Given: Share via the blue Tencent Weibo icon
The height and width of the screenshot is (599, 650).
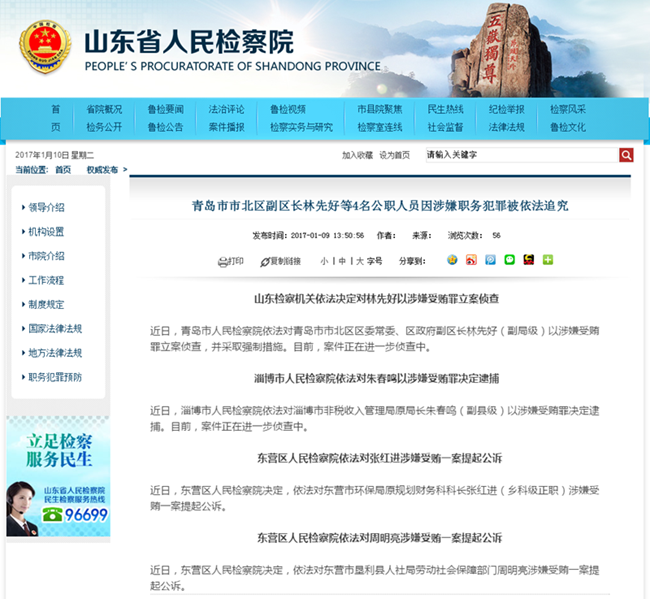Looking at the screenshot, I should click(490, 260).
